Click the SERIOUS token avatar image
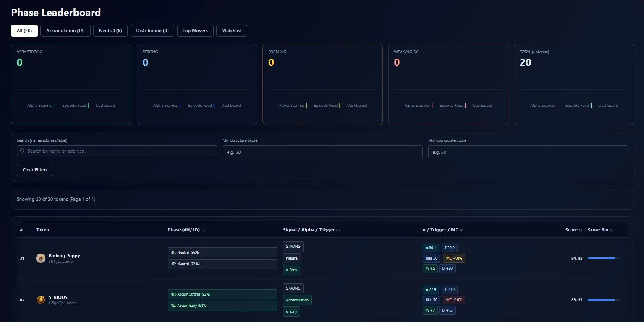This screenshot has width=644, height=322. [40, 300]
